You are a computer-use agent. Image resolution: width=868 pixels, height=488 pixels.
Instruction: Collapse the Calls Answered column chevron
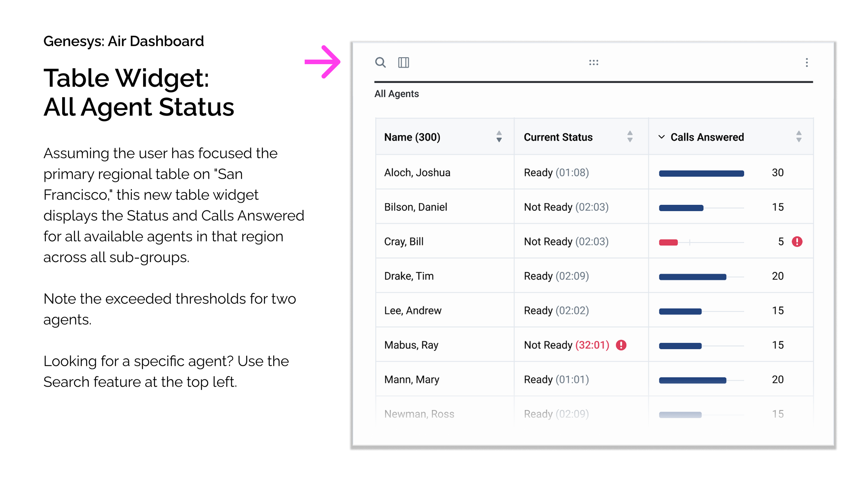[661, 137]
